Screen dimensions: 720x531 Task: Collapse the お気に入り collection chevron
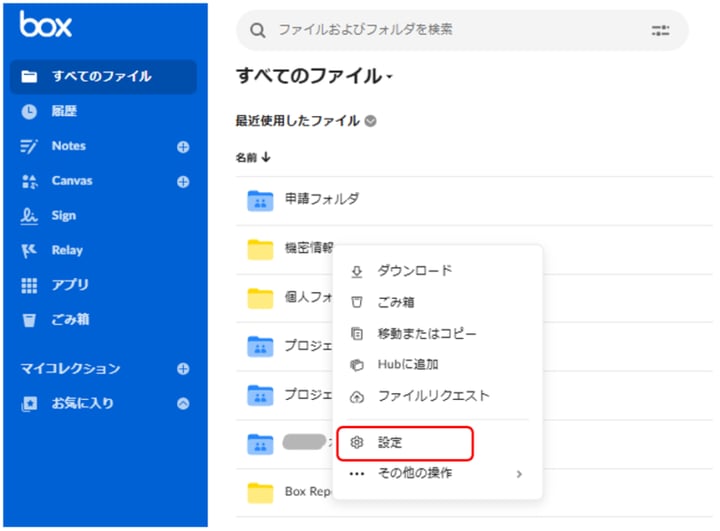tap(183, 404)
